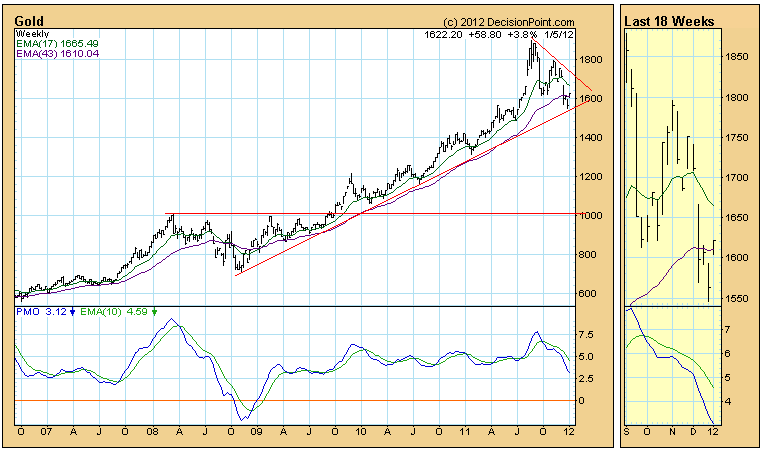762x452 pixels.
Task: Click the chart date "1/5/12"
Action: click(559, 35)
